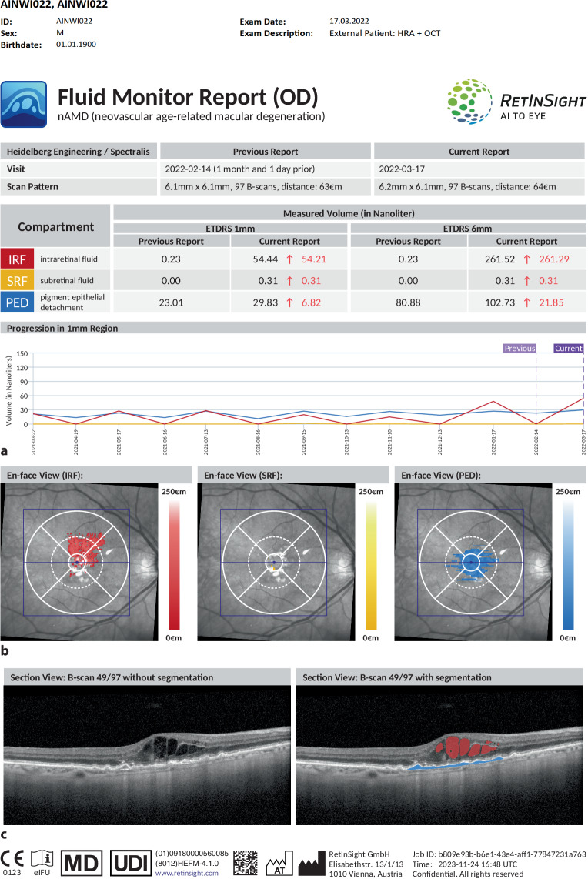Image resolution: width=588 pixels, height=879 pixels.
Task: Open the www.retinsight.com link
Action: coord(187,873)
